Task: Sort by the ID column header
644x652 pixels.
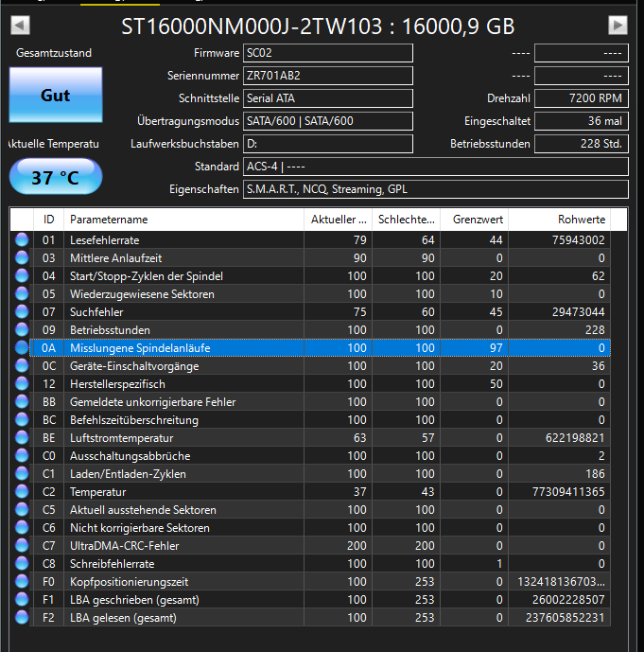Action: [x=48, y=220]
